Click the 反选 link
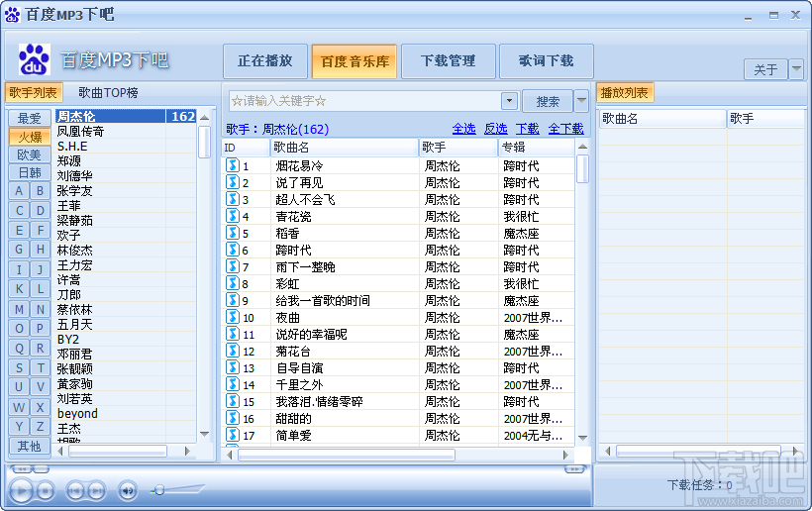The width and height of the screenshot is (812, 511). point(495,129)
